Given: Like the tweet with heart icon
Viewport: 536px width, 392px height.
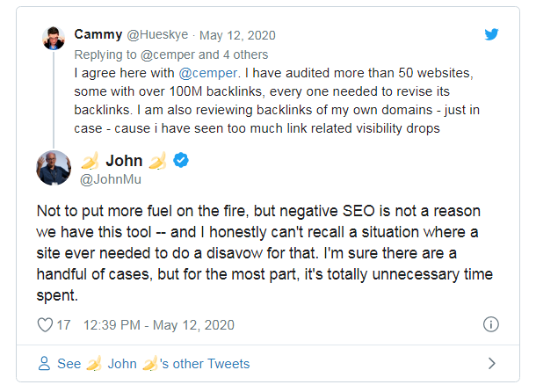Looking at the screenshot, I should (45, 324).
